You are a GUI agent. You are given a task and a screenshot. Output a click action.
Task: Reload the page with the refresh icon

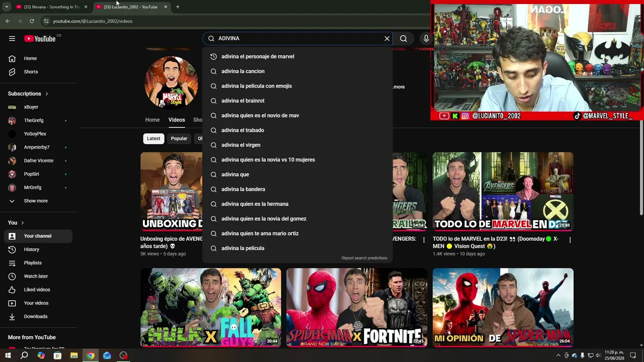tap(32, 21)
